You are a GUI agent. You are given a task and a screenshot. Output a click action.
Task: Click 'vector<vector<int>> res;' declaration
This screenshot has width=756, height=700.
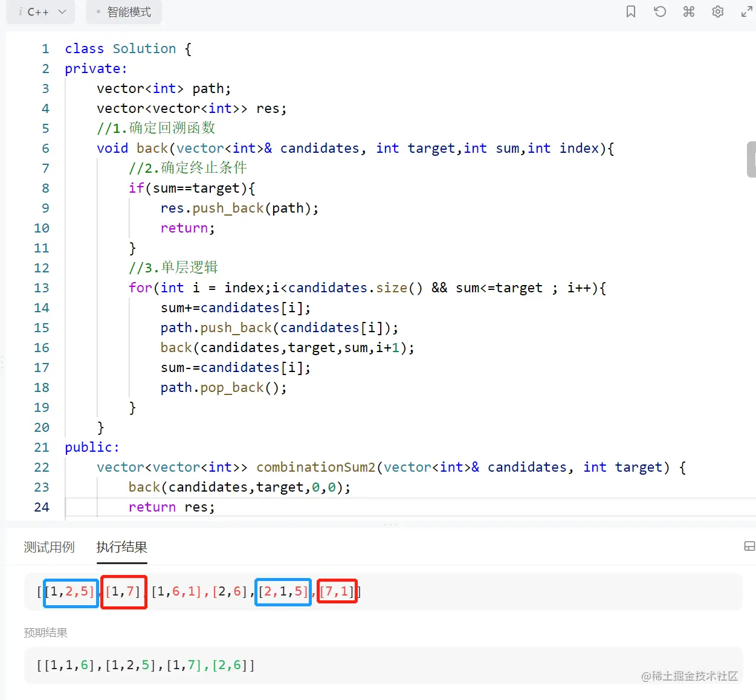coord(192,109)
